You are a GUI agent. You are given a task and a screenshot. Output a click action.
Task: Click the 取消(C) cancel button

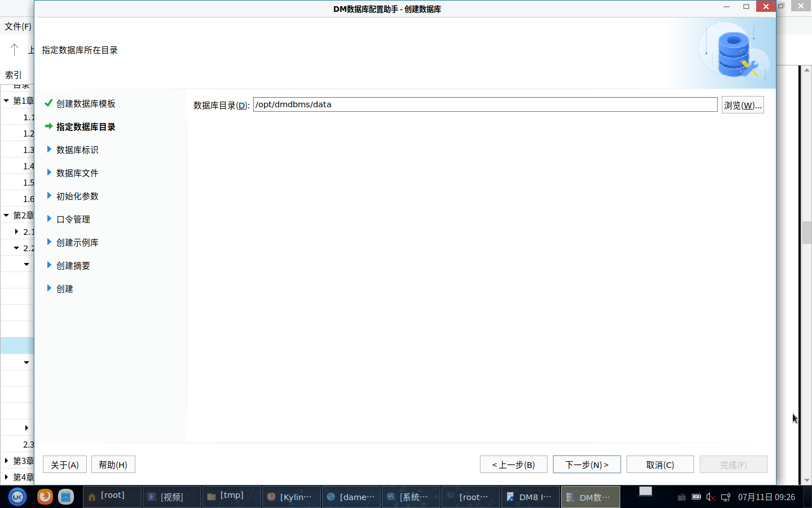point(660,465)
